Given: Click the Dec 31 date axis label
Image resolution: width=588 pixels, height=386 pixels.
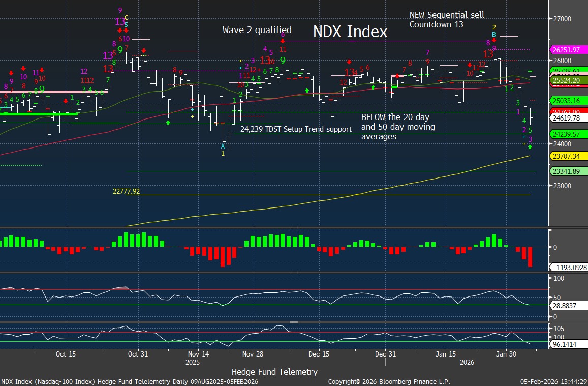Looking at the screenshot, I should [x=386, y=353].
